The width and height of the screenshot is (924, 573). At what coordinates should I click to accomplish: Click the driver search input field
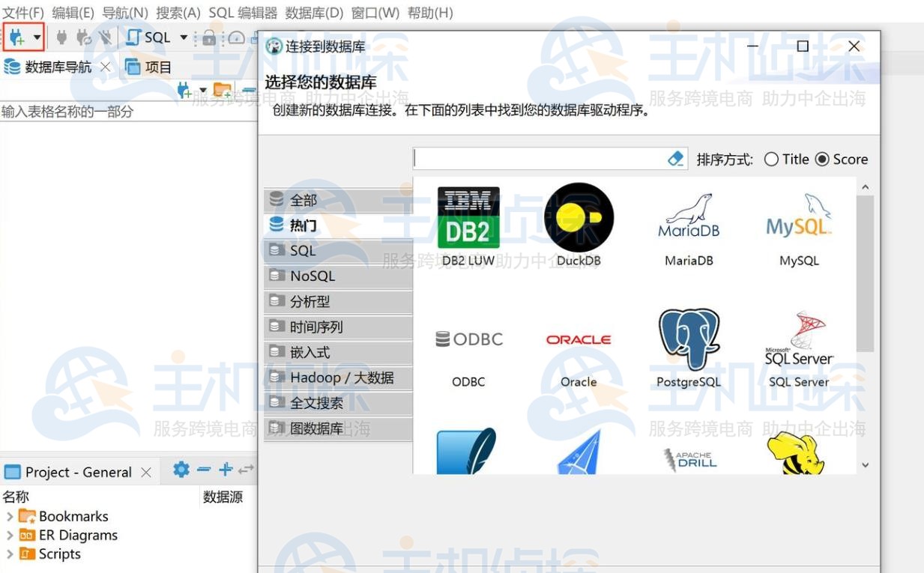pos(547,158)
